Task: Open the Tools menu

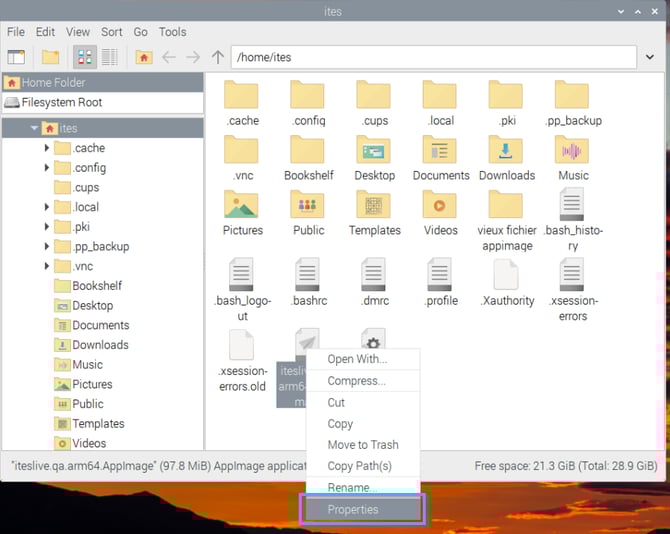Action: 173,32
